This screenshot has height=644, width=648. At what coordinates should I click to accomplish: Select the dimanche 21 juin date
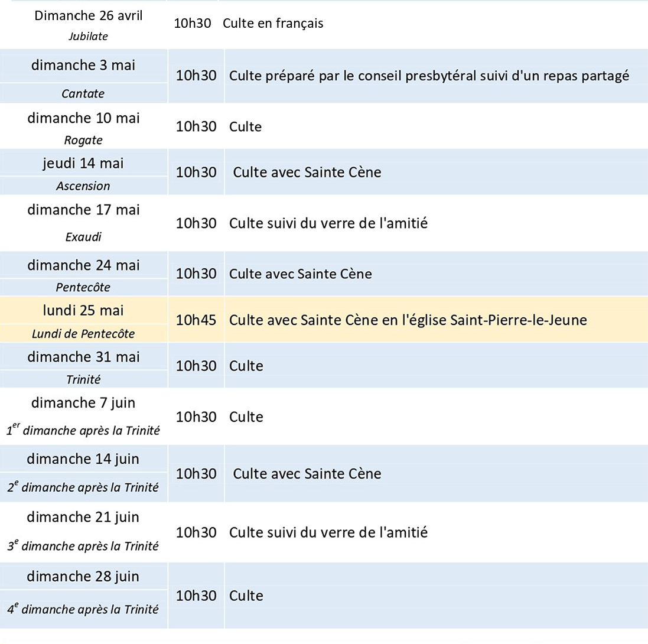(83, 518)
